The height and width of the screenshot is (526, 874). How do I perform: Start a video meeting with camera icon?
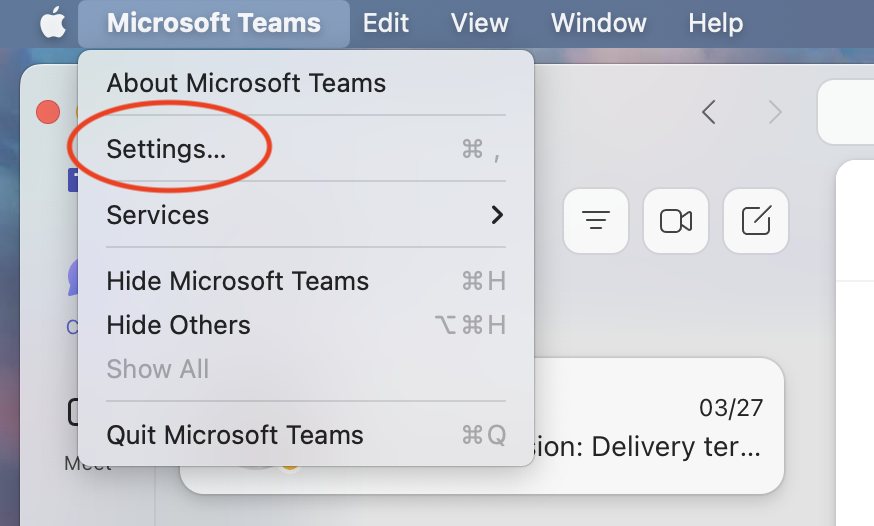pyautogui.click(x=676, y=221)
